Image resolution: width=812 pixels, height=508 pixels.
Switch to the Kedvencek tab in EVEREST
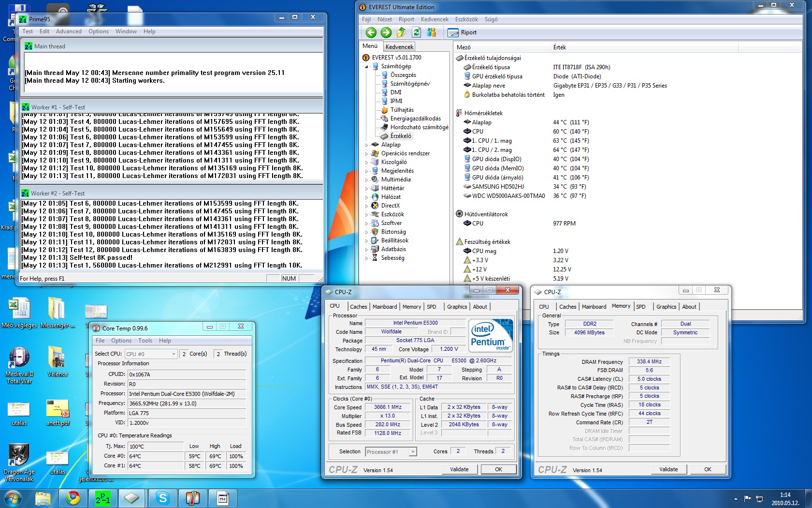pyautogui.click(x=399, y=47)
